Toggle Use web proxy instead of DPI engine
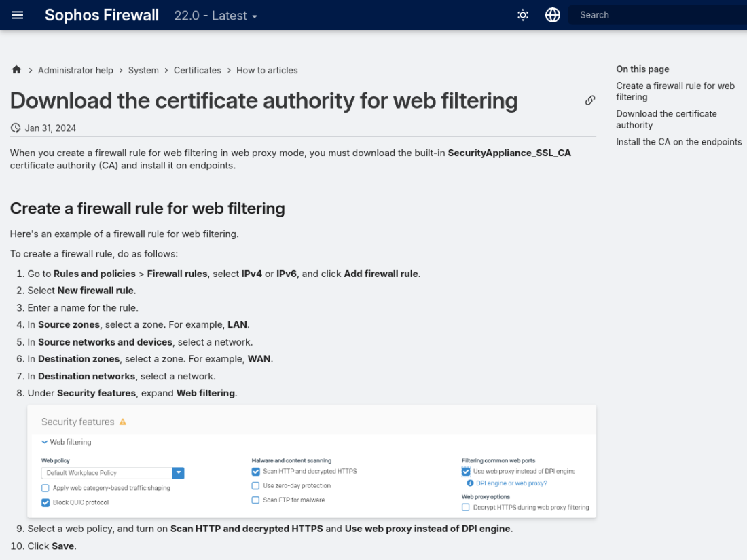 click(x=465, y=472)
